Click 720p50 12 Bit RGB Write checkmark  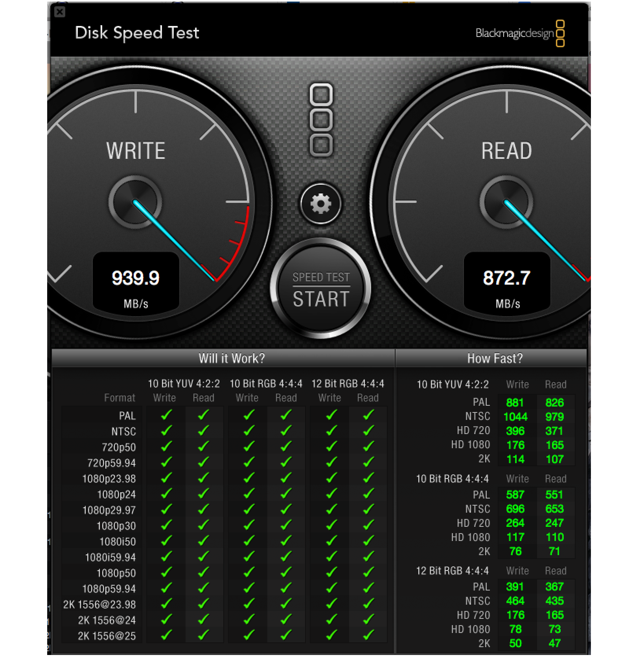coord(331,447)
